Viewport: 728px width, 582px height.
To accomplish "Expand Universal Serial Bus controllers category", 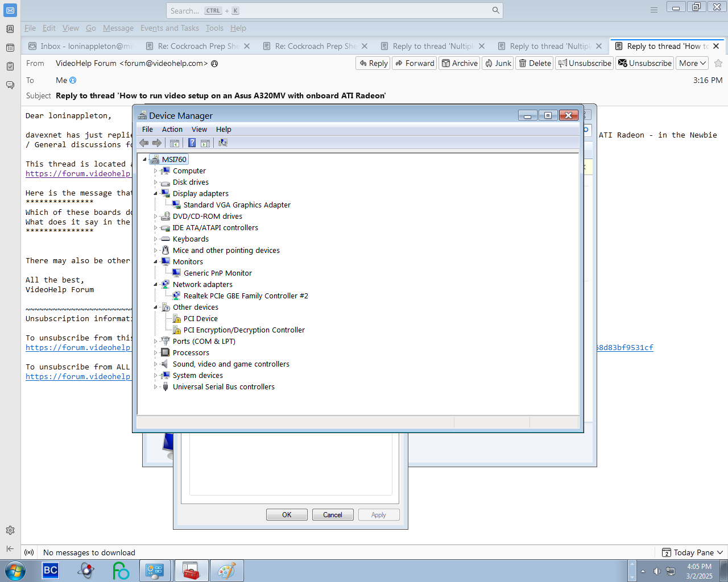I will pos(155,386).
